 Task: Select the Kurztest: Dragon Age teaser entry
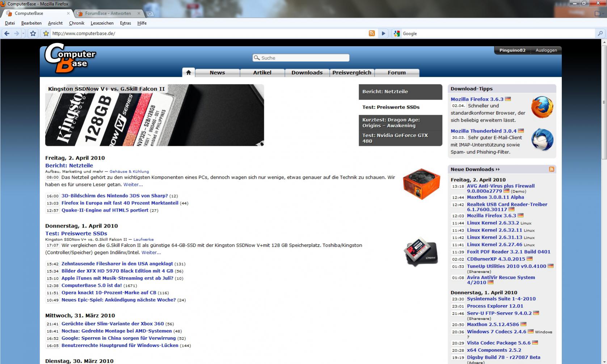[400, 123]
